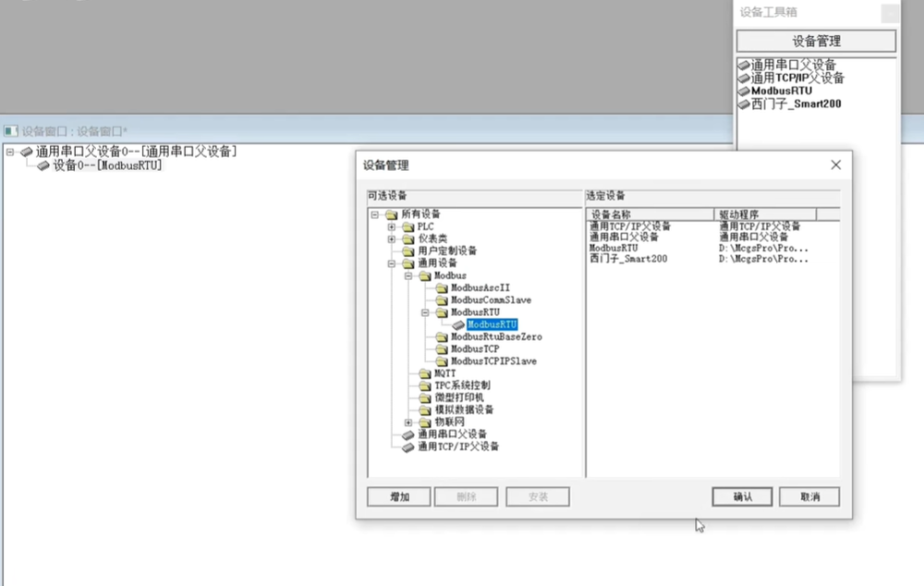Click ModbusRTU icon in the toolbox
924x586 pixels.
click(x=744, y=92)
